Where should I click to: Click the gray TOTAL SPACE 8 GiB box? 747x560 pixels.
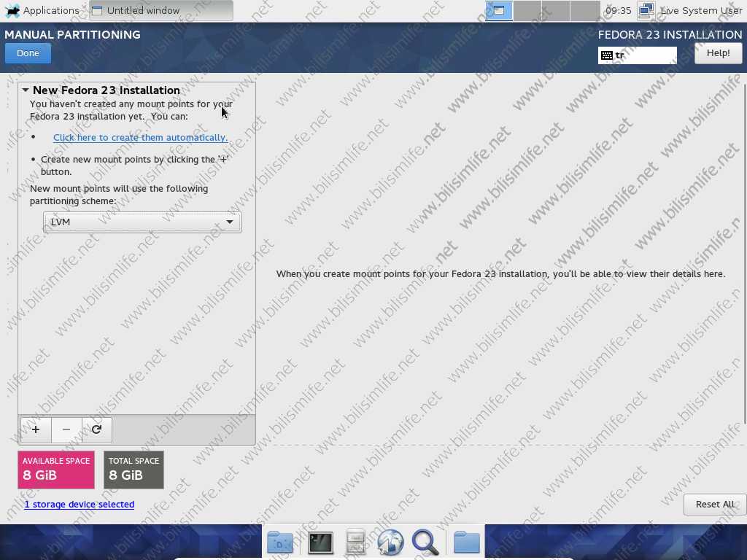coord(134,470)
